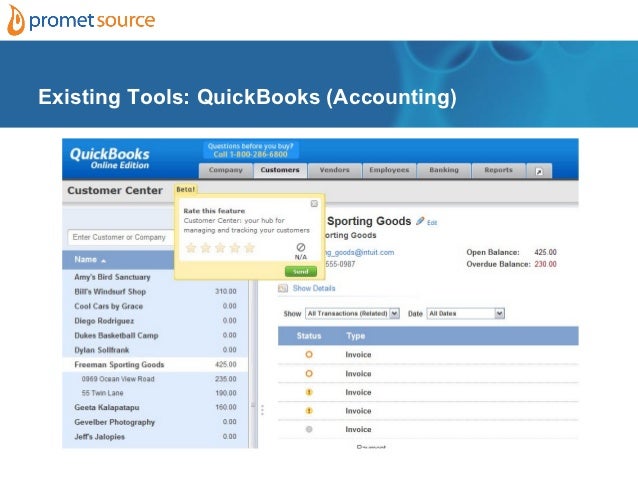
Task: Click the Edit link beside Sporting Goods
Action: 432,223
